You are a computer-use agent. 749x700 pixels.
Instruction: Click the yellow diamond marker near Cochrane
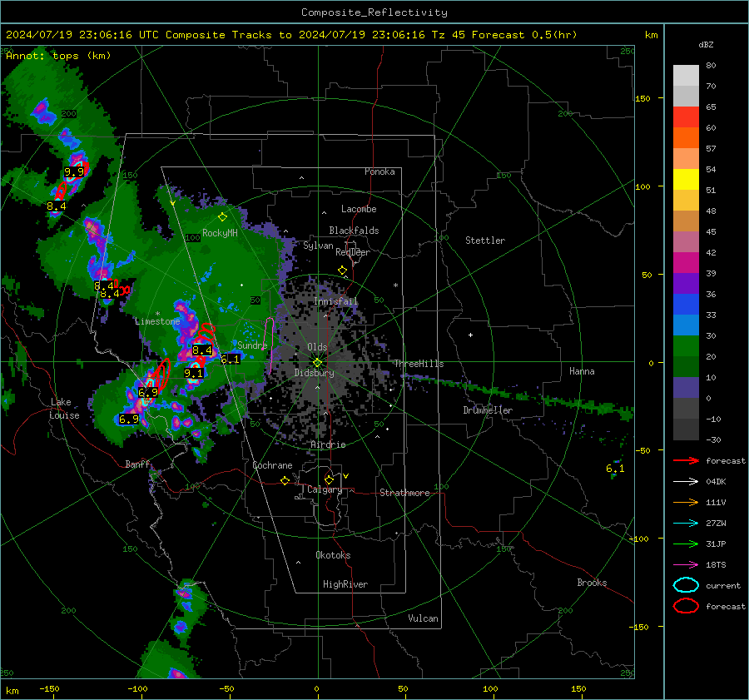point(285,480)
